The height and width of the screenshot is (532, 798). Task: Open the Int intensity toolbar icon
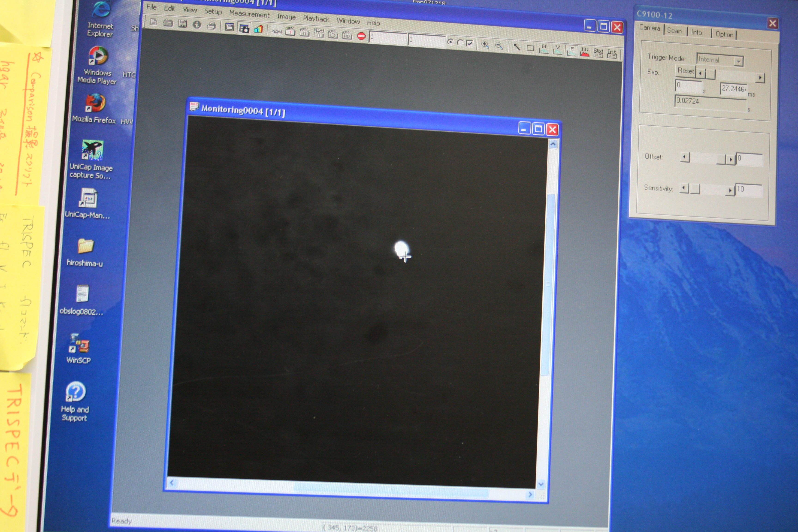click(x=612, y=54)
